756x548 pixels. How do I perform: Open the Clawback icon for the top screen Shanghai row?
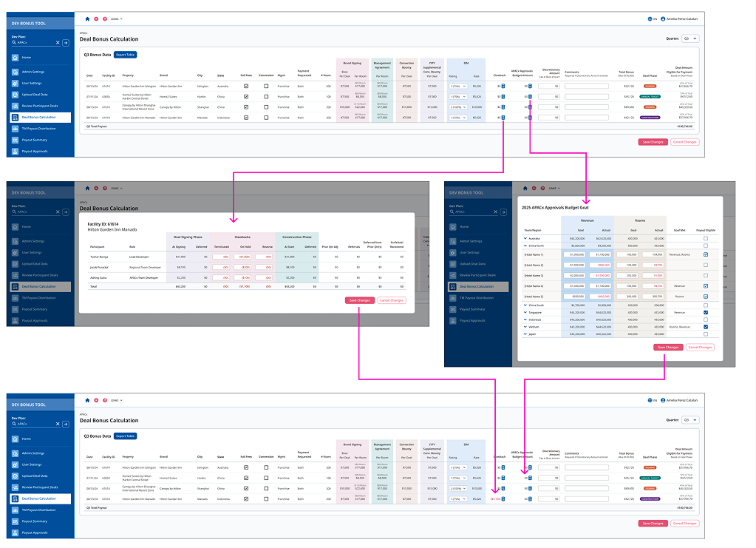tap(503, 107)
